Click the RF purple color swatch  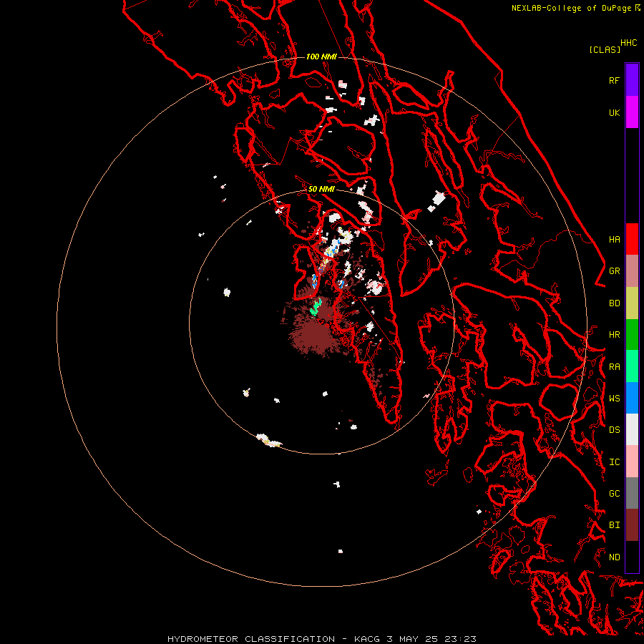[x=632, y=80]
